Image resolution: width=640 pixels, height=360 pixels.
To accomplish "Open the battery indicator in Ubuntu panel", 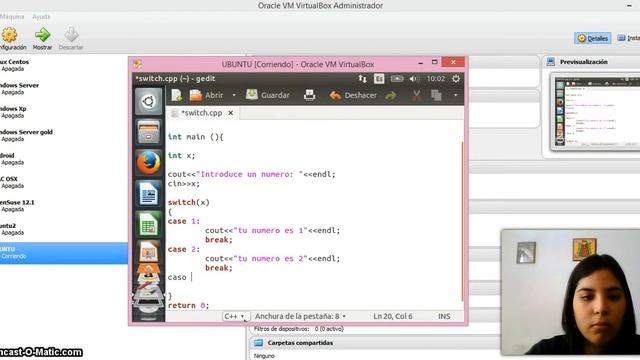I will [x=397, y=78].
